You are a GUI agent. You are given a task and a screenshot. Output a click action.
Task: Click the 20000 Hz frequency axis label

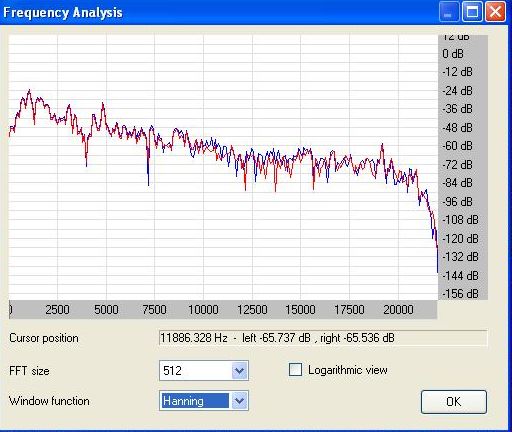pos(398,310)
